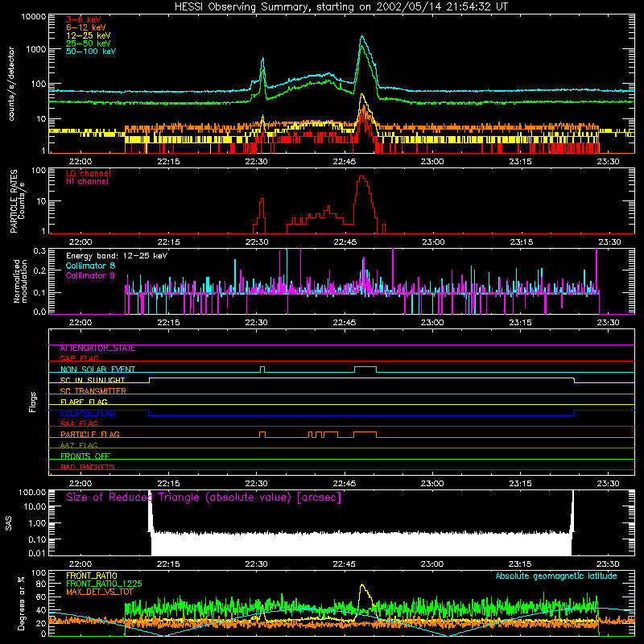Click the 23:15 tick under the SAS panel
Image resolution: width=644 pixels, height=644 pixels.
(520, 564)
